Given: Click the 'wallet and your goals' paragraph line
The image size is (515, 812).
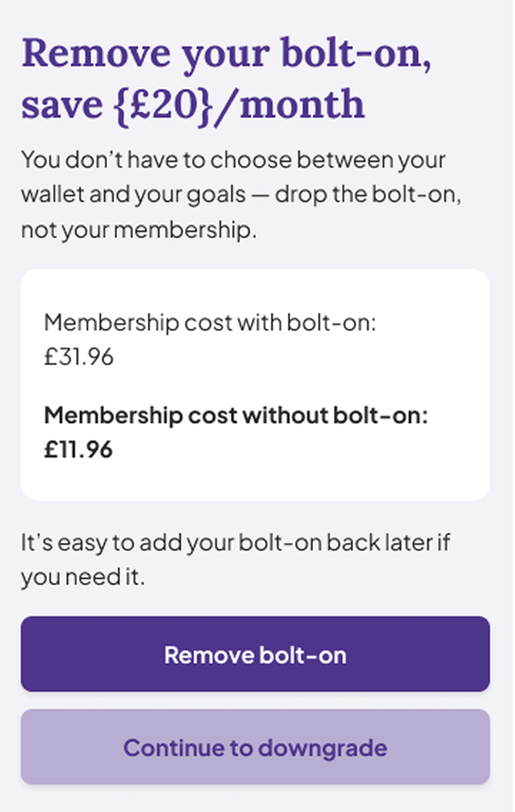Looking at the screenshot, I should pos(134,194).
